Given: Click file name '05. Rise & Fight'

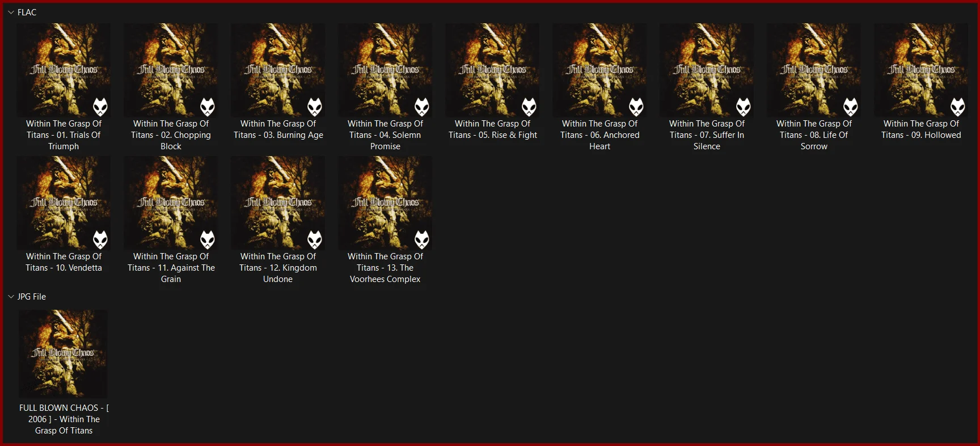Looking at the screenshot, I should (x=492, y=129).
